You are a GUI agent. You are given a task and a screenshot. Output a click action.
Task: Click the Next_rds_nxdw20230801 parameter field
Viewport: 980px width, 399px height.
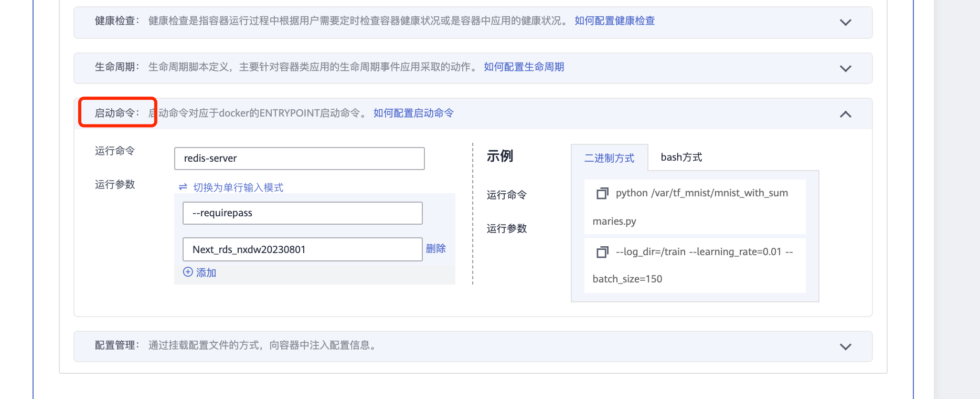pos(302,249)
